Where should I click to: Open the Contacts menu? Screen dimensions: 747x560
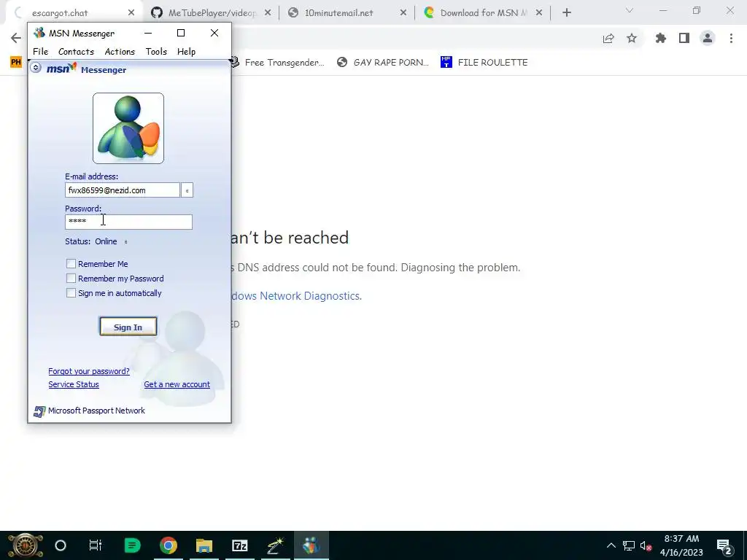tap(76, 52)
